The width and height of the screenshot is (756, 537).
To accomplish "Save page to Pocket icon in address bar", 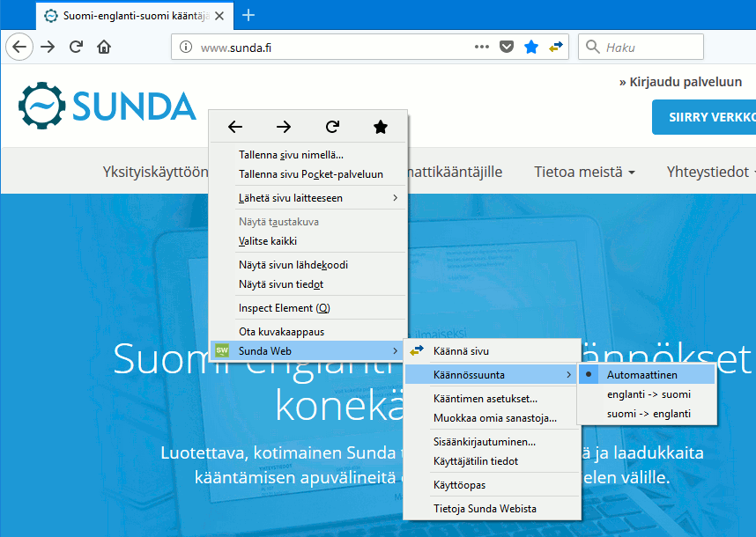I will click(507, 47).
